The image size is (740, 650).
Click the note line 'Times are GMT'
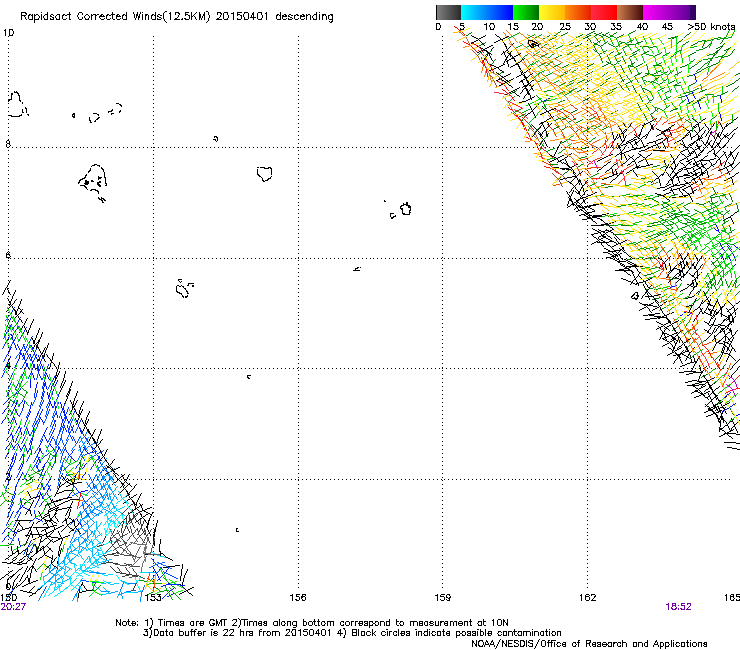pos(192,623)
